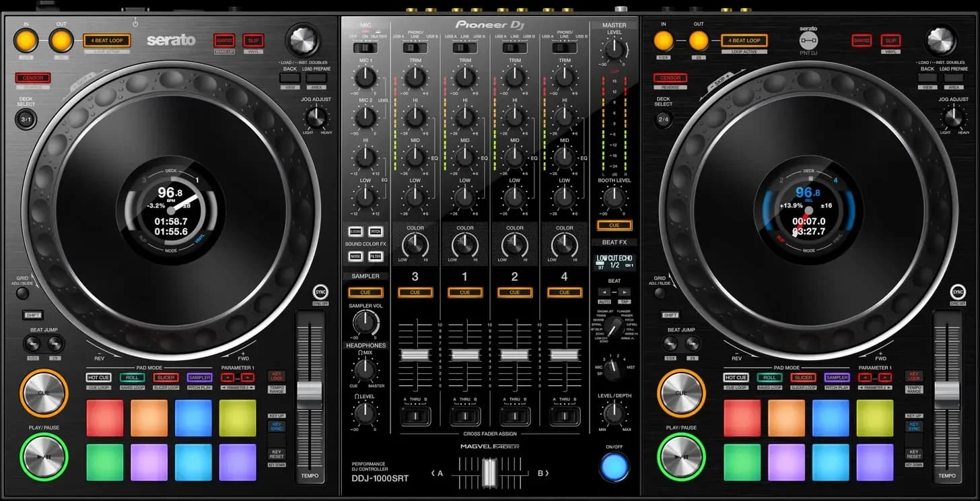Image resolution: width=980 pixels, height=501 pixels.
Task: Toggle SLIP mode on the left deck
Action: coord(253,40)
